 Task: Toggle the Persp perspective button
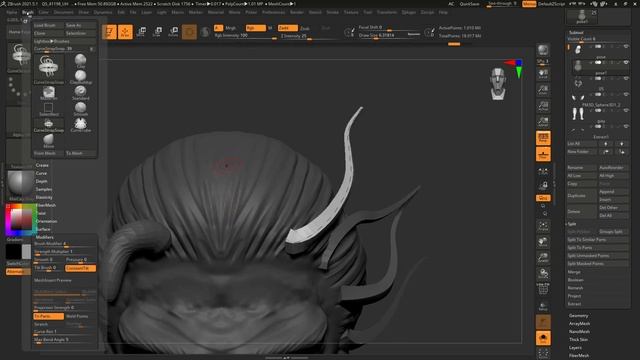pos(543,138)
